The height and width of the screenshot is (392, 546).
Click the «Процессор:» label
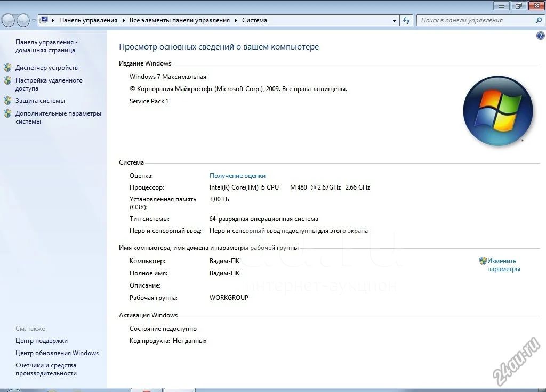coord(147,187)
